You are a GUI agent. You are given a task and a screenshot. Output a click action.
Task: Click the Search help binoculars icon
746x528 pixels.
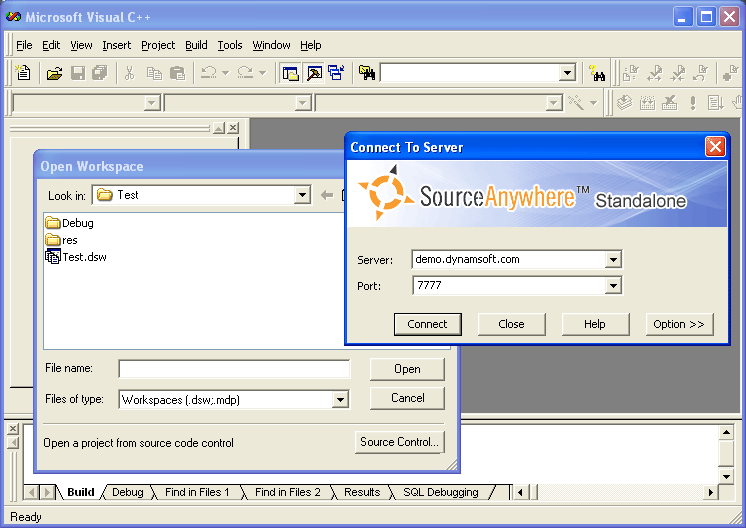597,73
